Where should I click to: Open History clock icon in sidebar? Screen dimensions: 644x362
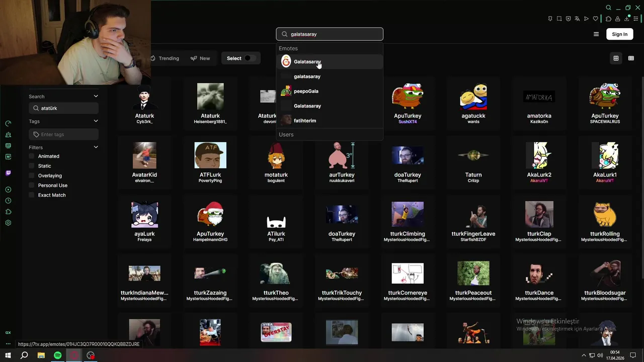[8, 201]
